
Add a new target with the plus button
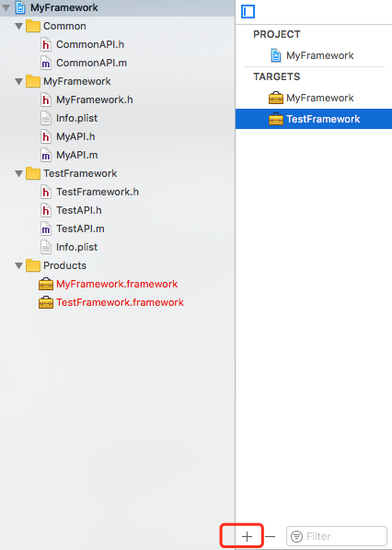tap(247, 536)
